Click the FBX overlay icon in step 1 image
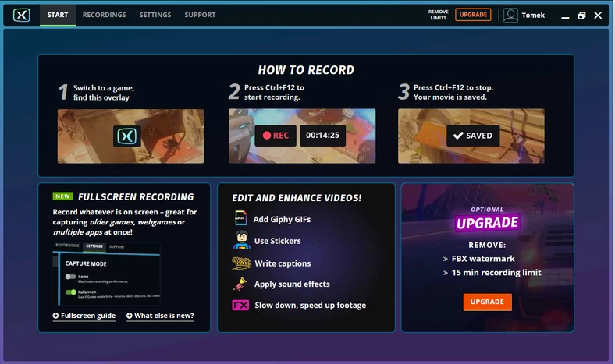615x364 pixels. pos(127,136)
